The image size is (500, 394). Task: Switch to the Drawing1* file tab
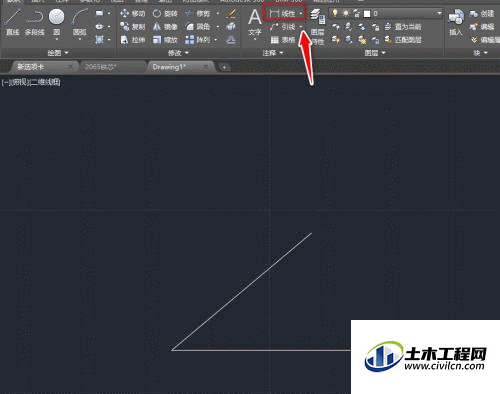click(x=181, y=67)
